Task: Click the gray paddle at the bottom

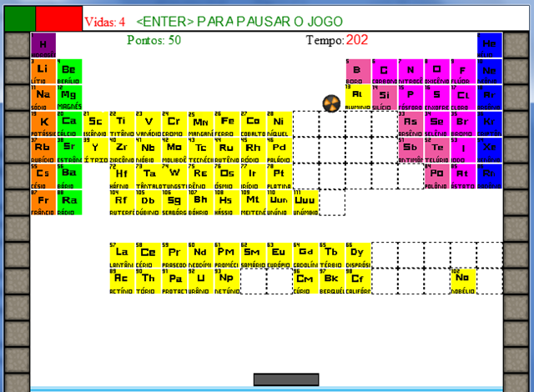Action: (x=286, y=380)
